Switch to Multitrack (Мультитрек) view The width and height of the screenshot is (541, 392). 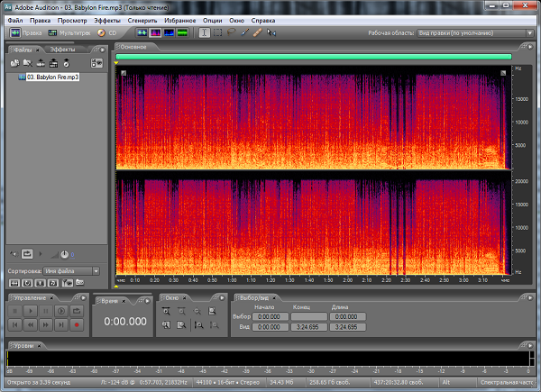click(69, 32)
